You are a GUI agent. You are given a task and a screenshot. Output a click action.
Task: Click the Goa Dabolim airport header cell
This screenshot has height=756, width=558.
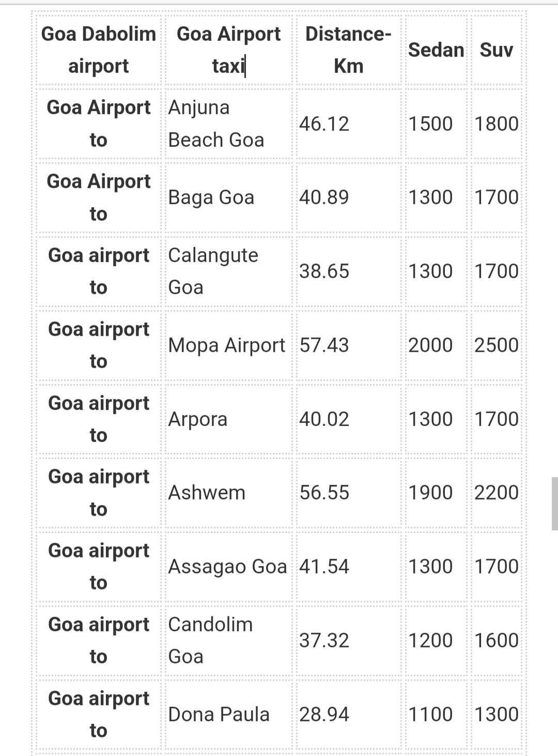click(99, 50)
